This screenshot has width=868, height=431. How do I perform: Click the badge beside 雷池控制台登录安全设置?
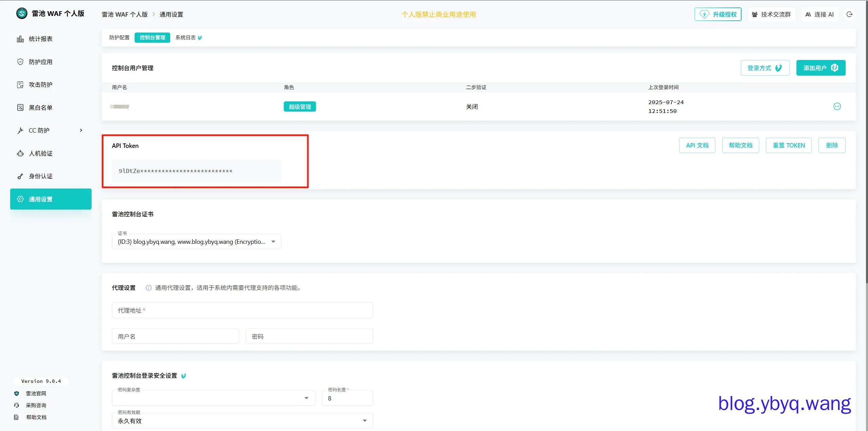point(183,376)
